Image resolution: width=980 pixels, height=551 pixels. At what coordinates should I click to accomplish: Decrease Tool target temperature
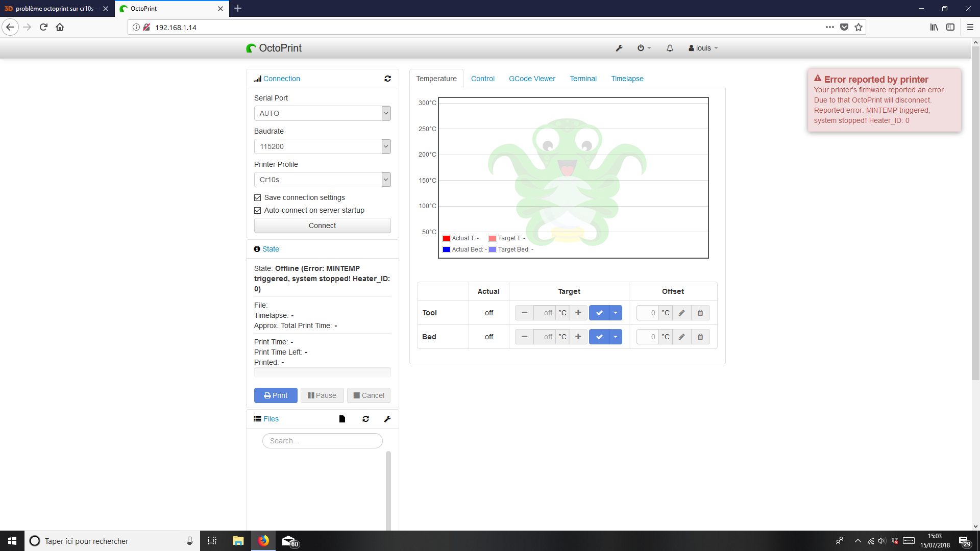[524, 313]
